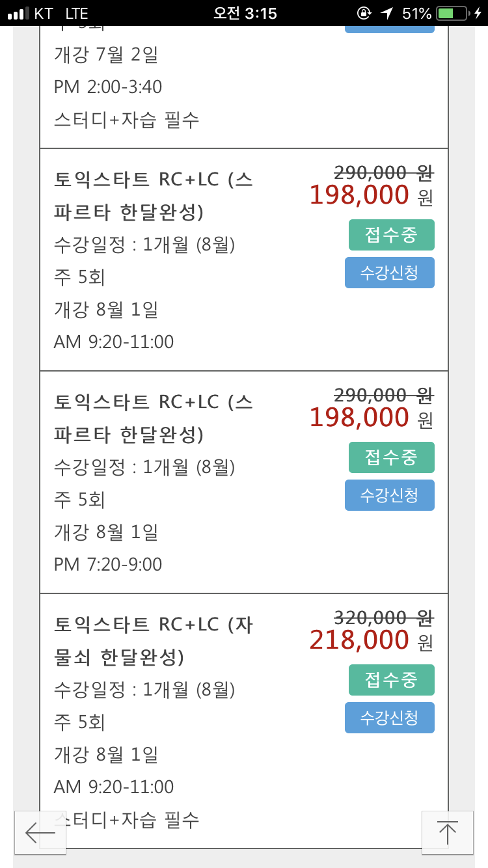Image resolution: width=488 pixels, height=868 pixels.
Task: Tap the rotation lock status icon
Action: tap(364, 13)
